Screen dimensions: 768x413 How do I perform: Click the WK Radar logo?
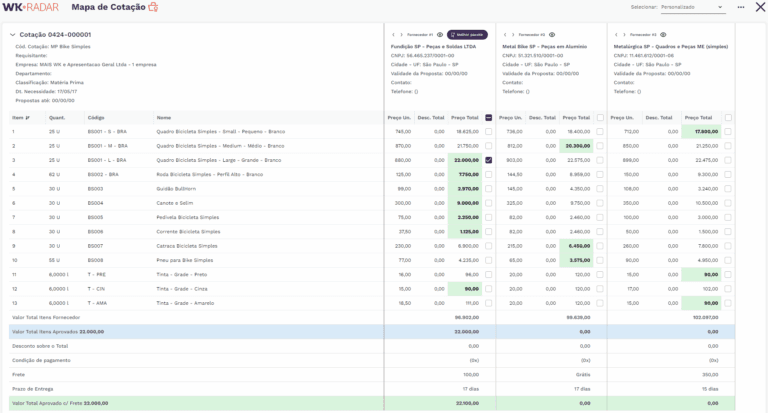[x=32, y=7]
